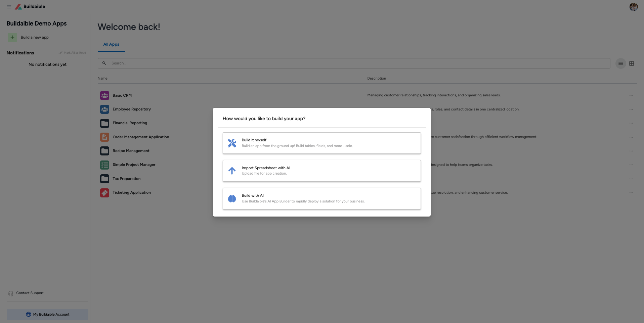Click the Tax Preparation folder icon
The image size is (644, 323).
(x=104, y=179)
